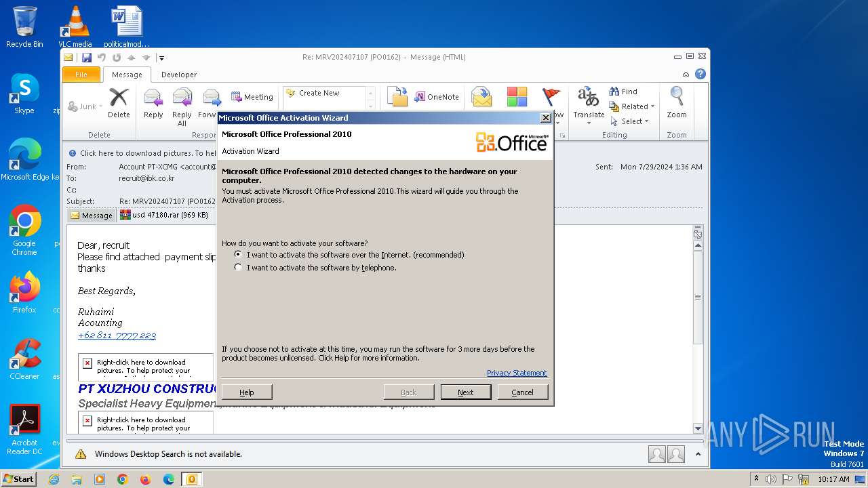Open the Junk dropdown in Delete group
Screen dimensions: 868x488
click(85, 106)
